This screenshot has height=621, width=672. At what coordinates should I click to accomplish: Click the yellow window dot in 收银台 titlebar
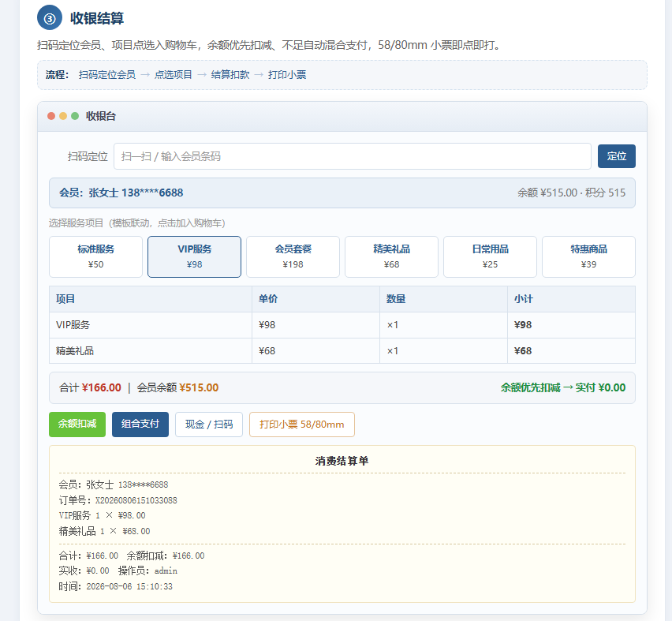click(x=63, y=116)
